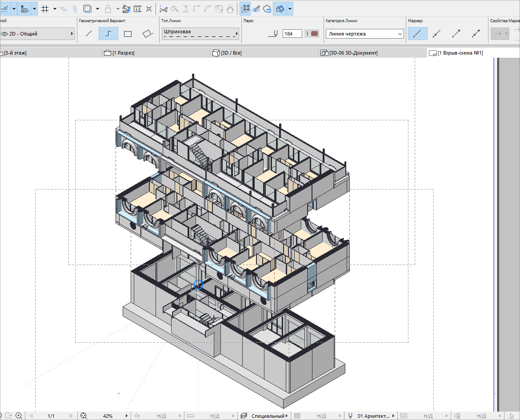Click the layer stack icon in status bar

244,416
